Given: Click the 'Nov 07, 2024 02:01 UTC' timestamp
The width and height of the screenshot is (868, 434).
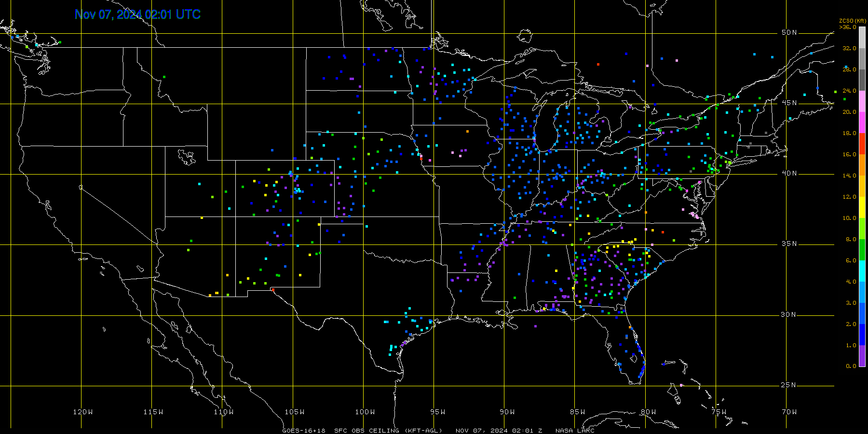Looking at the screenshot, I should (x=137, y=14).
